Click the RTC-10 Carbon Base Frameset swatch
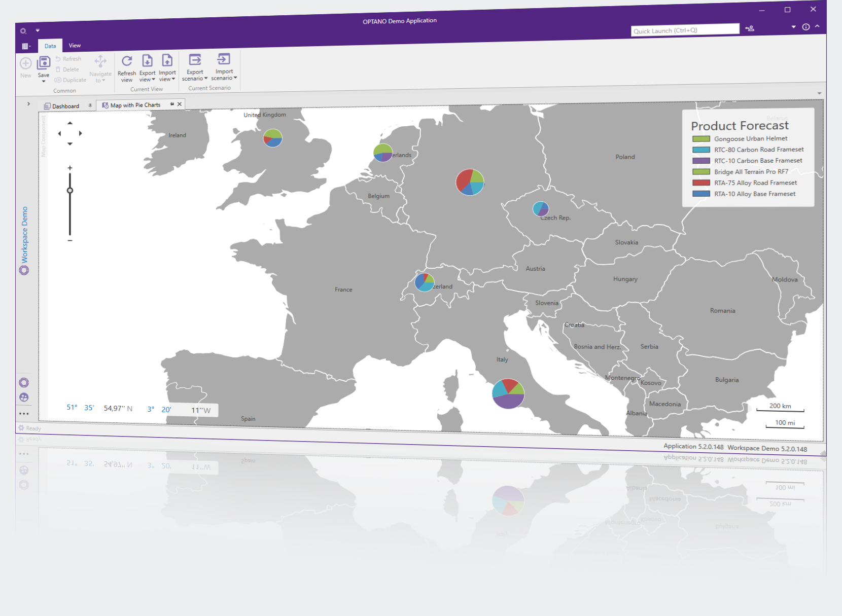 click(x=701, y=161)
